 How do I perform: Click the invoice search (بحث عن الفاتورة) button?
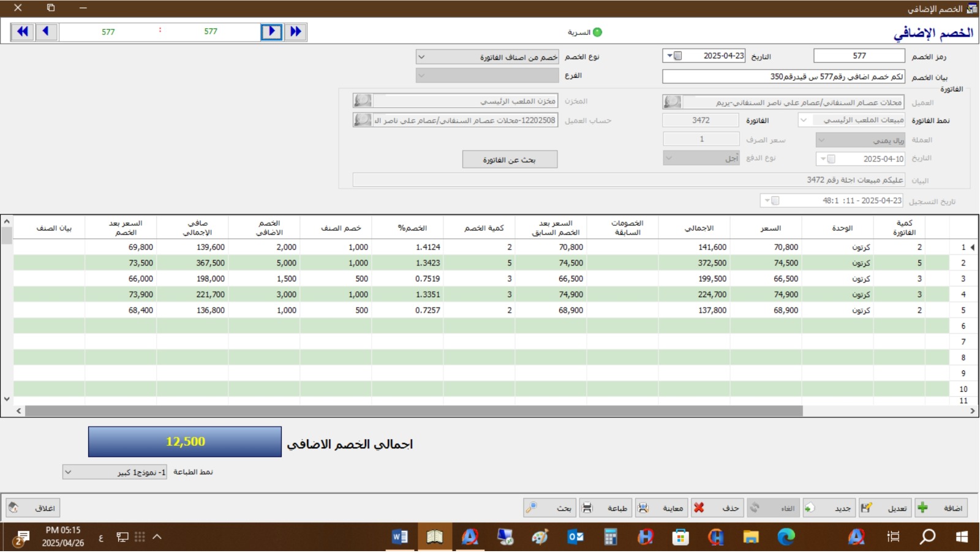(510, 160)
